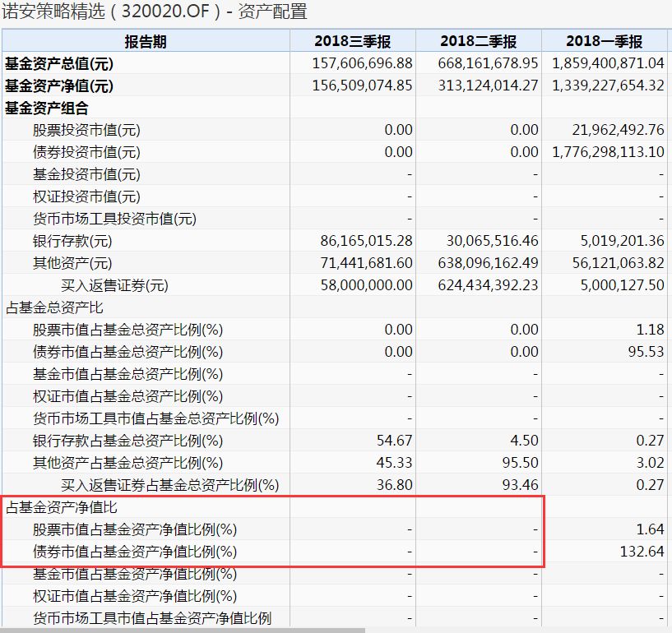Viewport: 672px width, 633px height.
Task: Click total assets value 1,859,400,871.04
Action: click(x=608, y=63)
